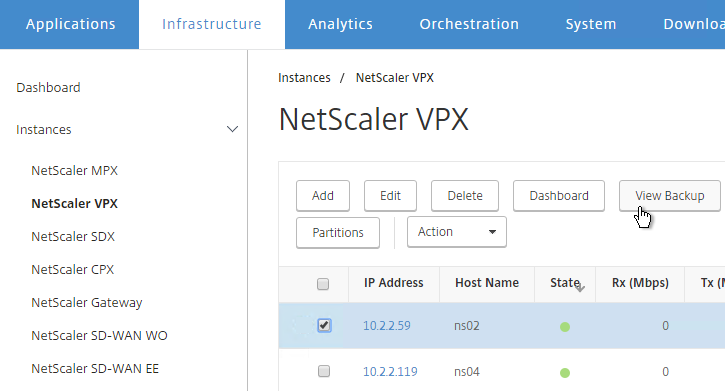This screenshot has width=725, height=391.
Task: Open the Action dropdown menu
Action: tap(456, 232)
